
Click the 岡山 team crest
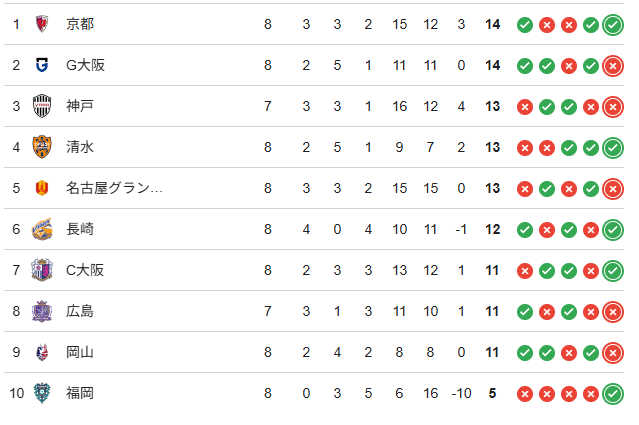(42, 352)
